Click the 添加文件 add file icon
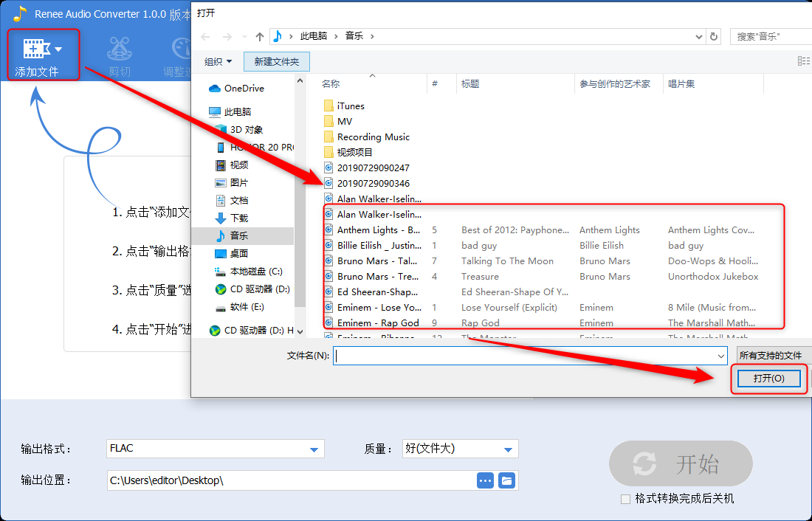The height and width of the screenshot is (521, 812). tap(36, 49)
